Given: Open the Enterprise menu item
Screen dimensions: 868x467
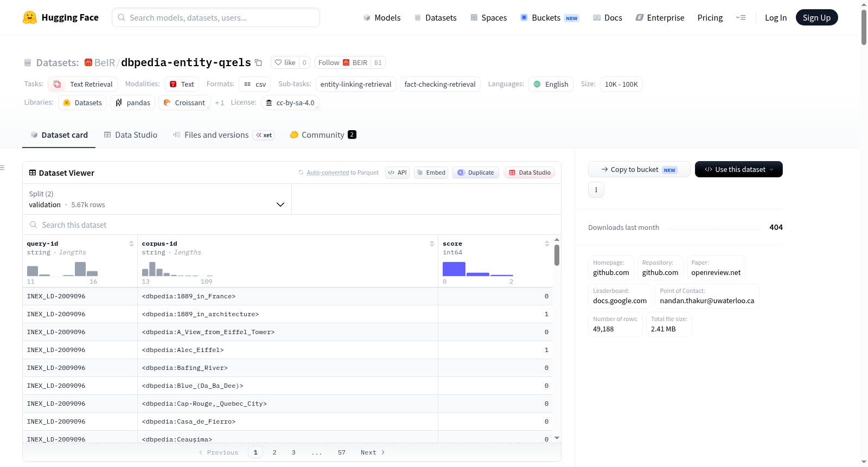Looking at the screenshot, I should 660,17.
